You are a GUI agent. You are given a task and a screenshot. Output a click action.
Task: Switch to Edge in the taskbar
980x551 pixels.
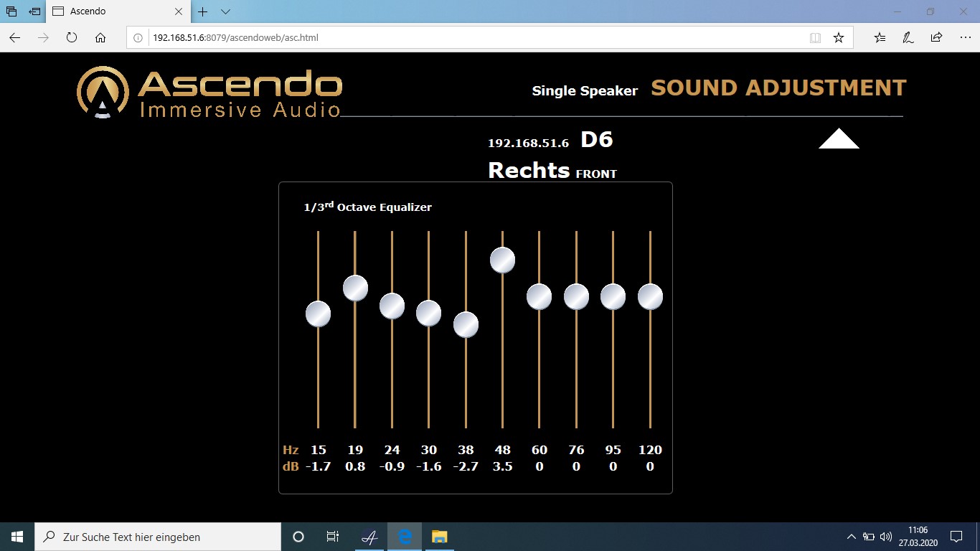pyautogui.click(x=405, y=537)
